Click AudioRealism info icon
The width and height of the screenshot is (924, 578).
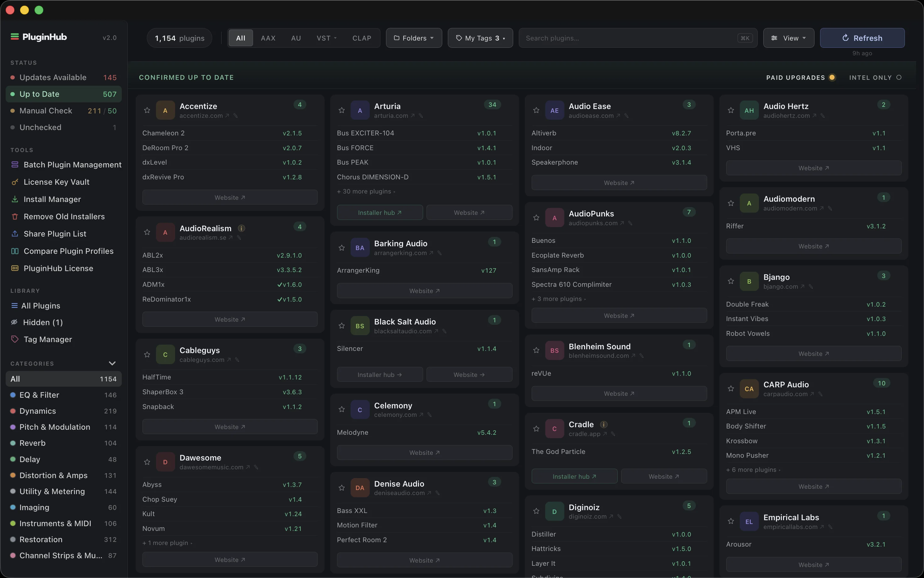coord(241,228)
